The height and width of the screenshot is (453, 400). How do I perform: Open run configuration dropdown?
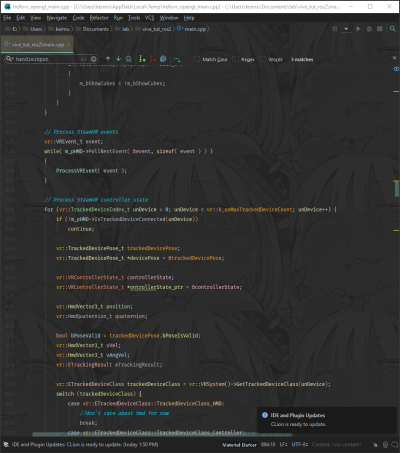[346, 29]
